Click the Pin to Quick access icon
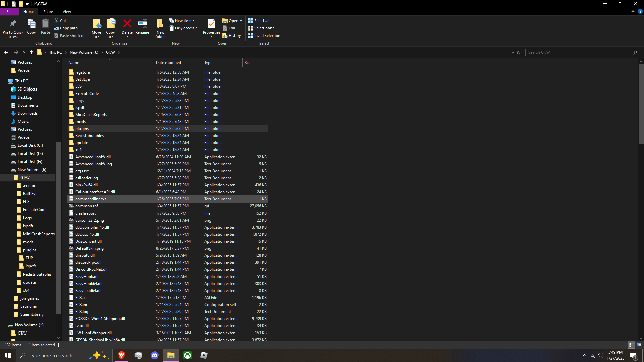 tap(13, 24)
